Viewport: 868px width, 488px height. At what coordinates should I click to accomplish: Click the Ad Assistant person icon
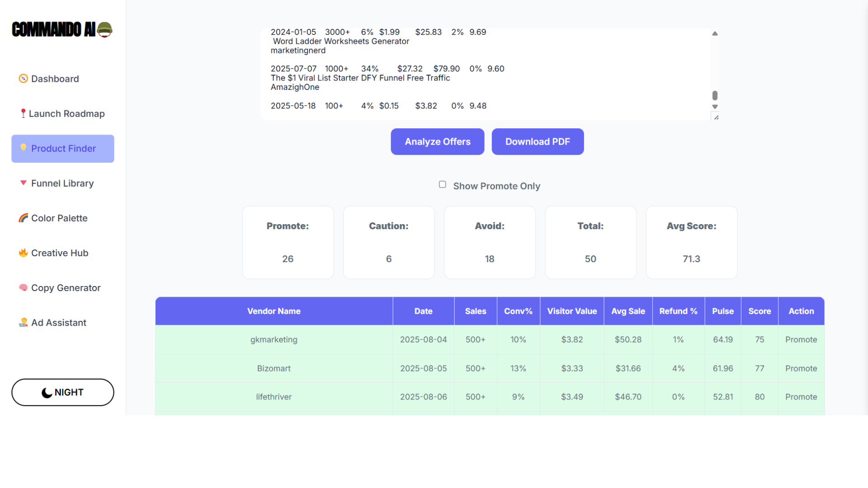point(23,322)
